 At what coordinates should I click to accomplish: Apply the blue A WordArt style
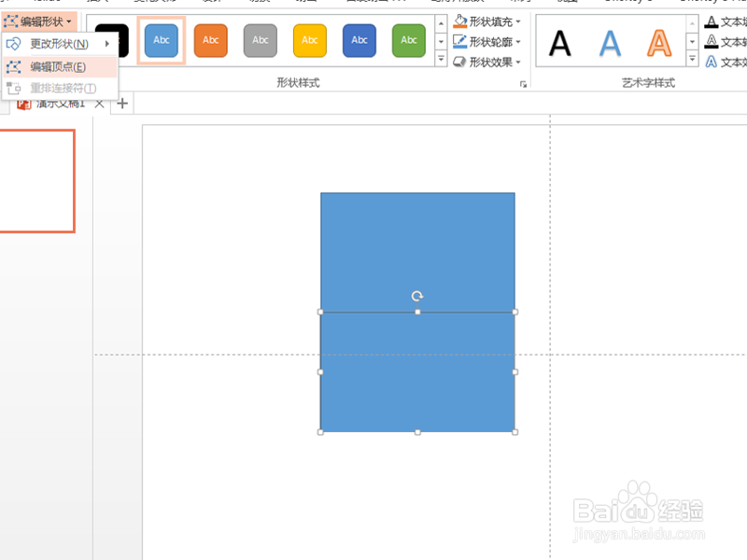point(610,43)
